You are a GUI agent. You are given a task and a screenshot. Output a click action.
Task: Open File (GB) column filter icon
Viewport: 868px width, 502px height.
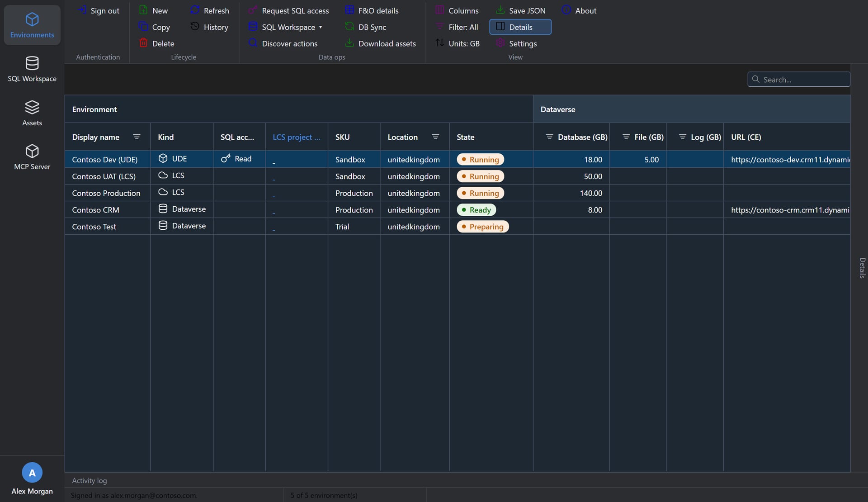point(626,137)
